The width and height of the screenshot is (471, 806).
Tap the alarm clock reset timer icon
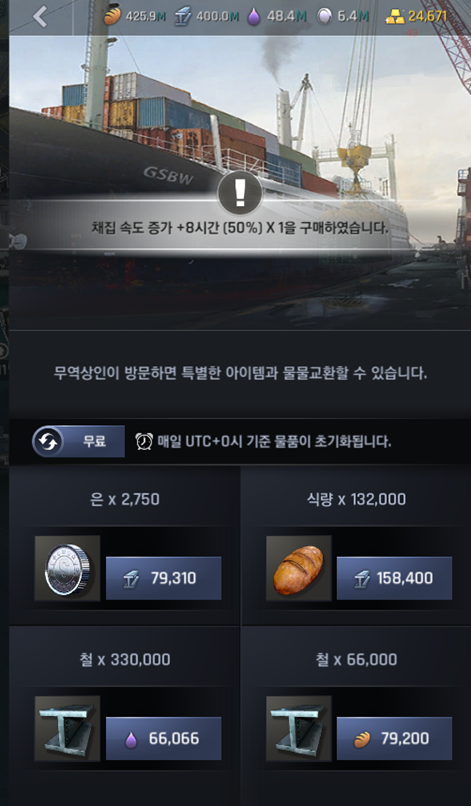[144, 441]
